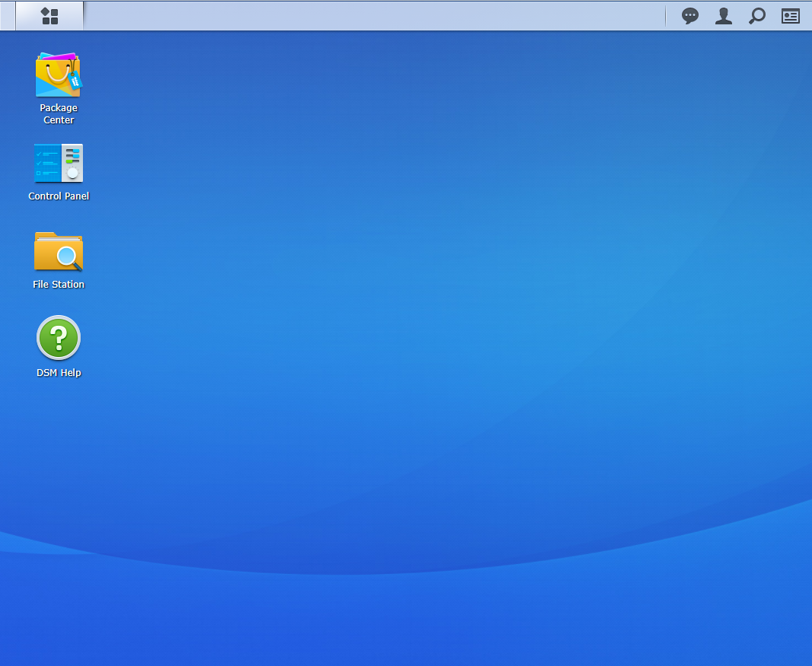Open the Main Menu grid button

pyautogui.click(x=49, y=16)
